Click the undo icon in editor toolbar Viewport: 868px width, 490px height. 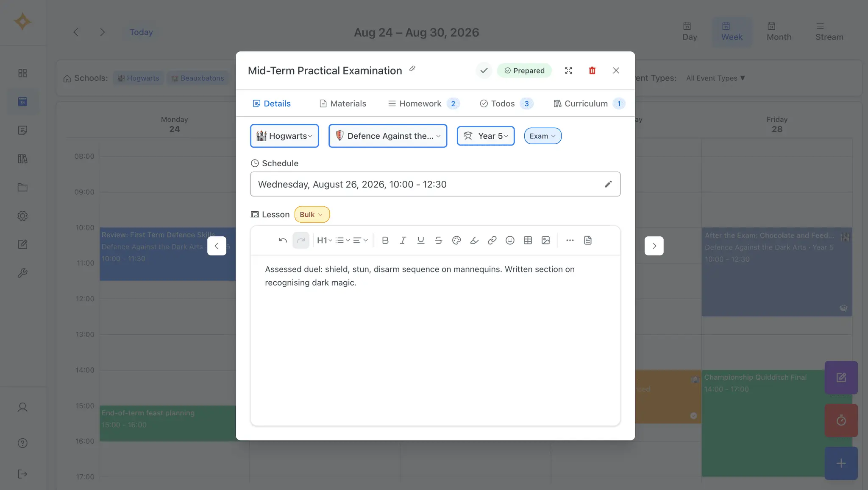(x=283, y=241)
